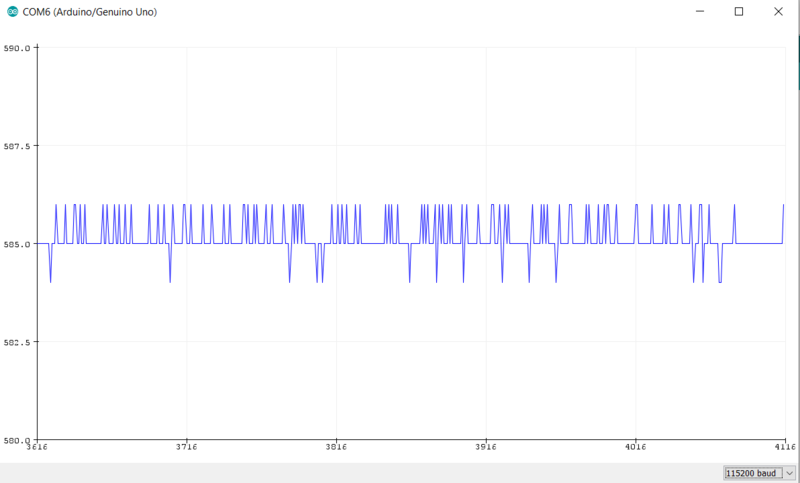Click the 582.5 y-axis label

tap(16, 342)
